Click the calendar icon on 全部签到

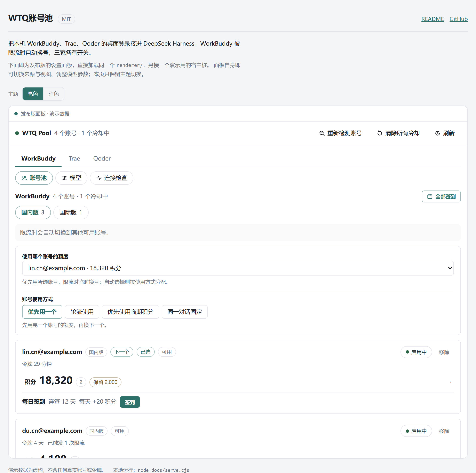click(430, 196)
